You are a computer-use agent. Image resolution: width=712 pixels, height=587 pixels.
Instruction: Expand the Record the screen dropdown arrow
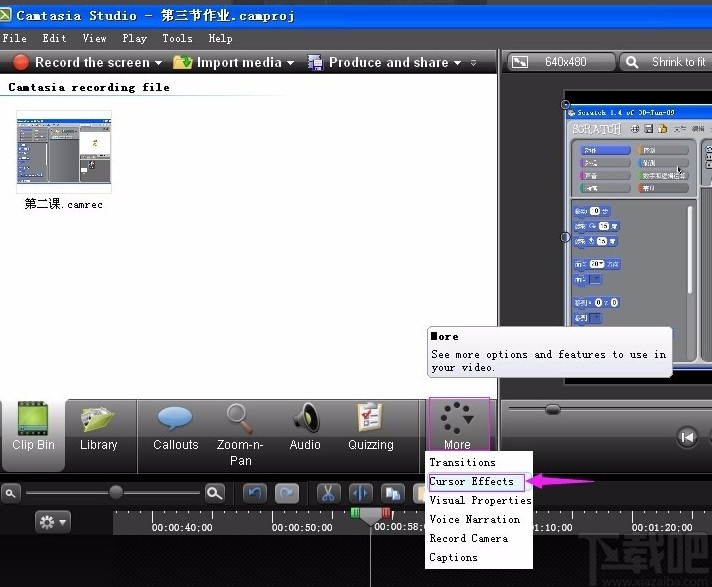[x=158, y=63]
